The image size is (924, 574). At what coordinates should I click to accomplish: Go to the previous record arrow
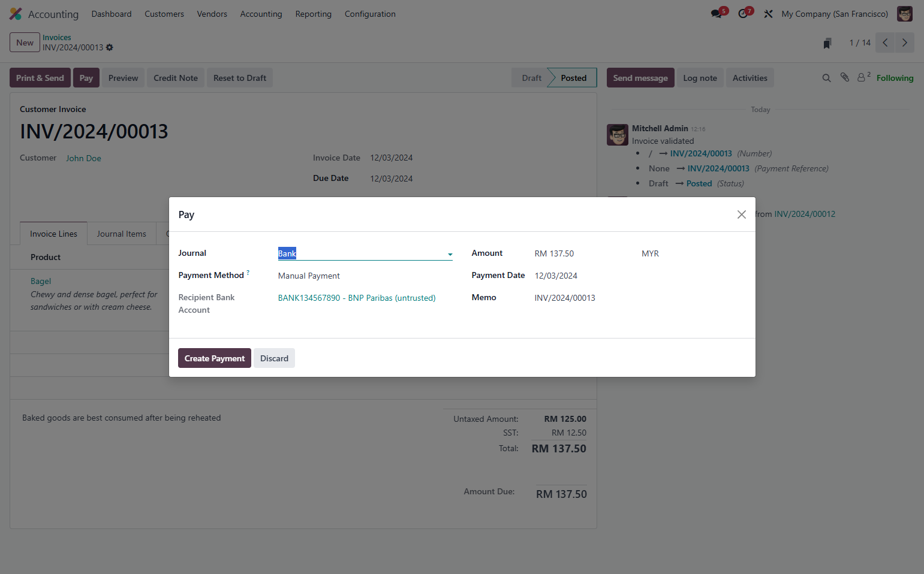tap(885, 43)
